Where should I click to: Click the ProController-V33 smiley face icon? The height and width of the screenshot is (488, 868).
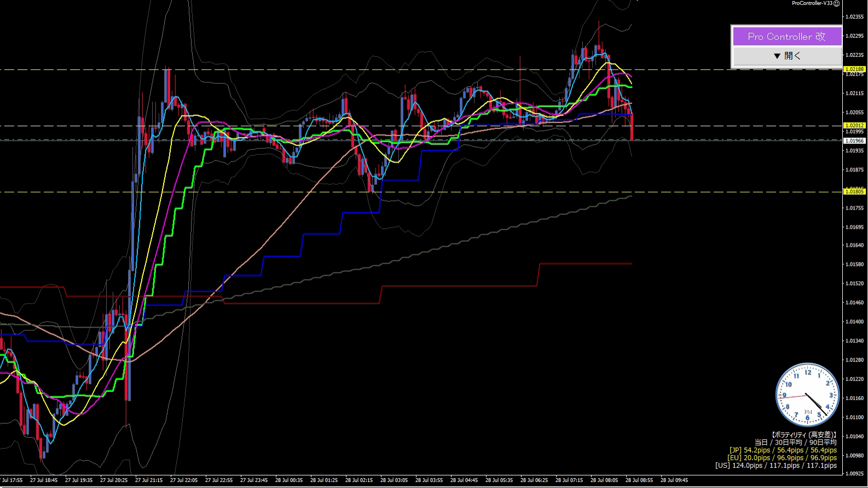point(837,3)
